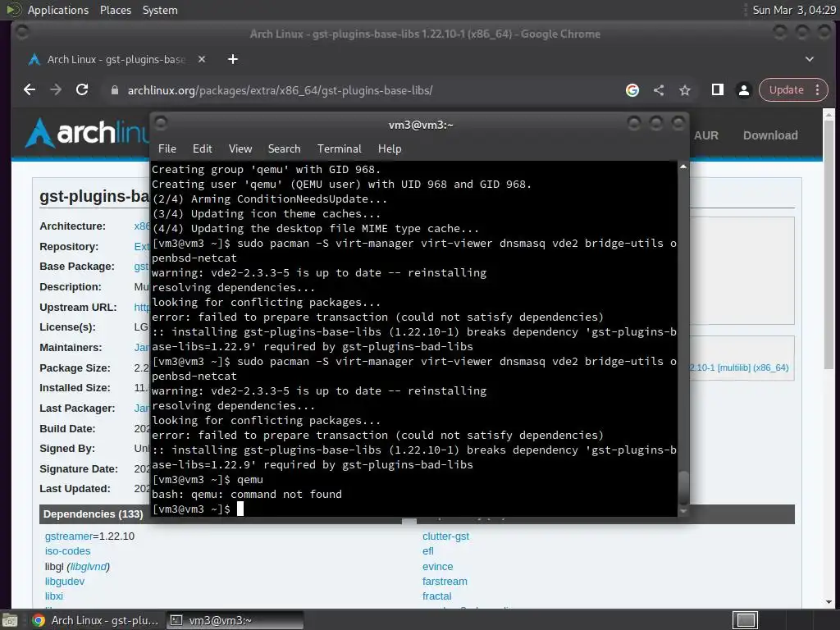Open the terminal Help menu

click(390, 149)
